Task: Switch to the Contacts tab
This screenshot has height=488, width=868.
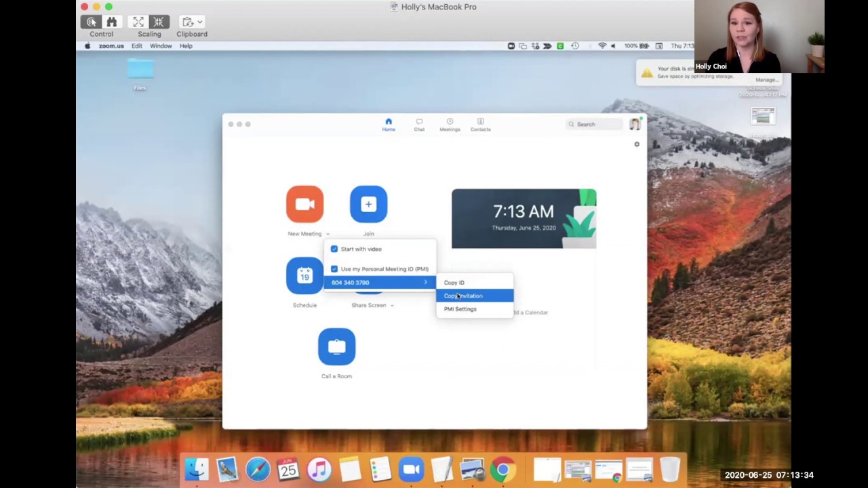Action: click(480, 125)
